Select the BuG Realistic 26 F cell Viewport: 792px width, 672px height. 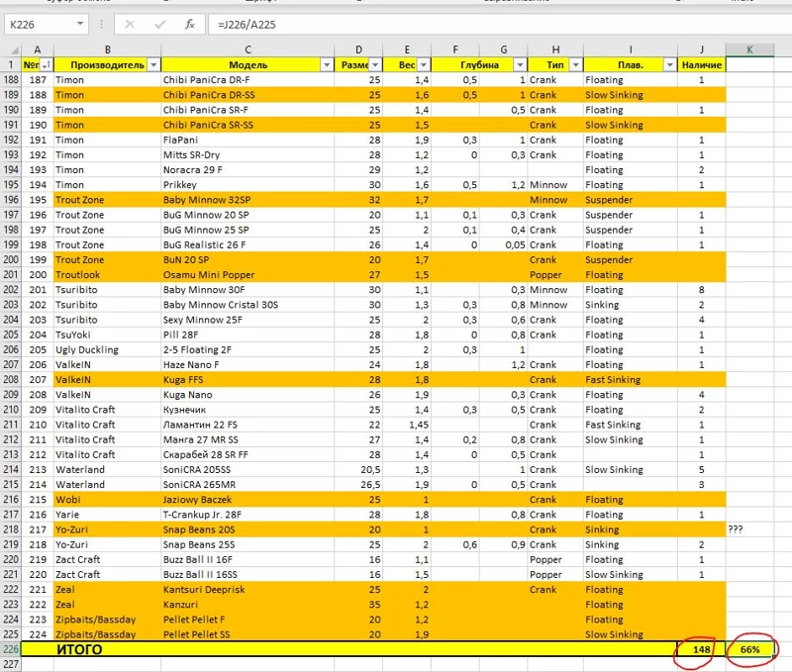(x=247, y=244)
